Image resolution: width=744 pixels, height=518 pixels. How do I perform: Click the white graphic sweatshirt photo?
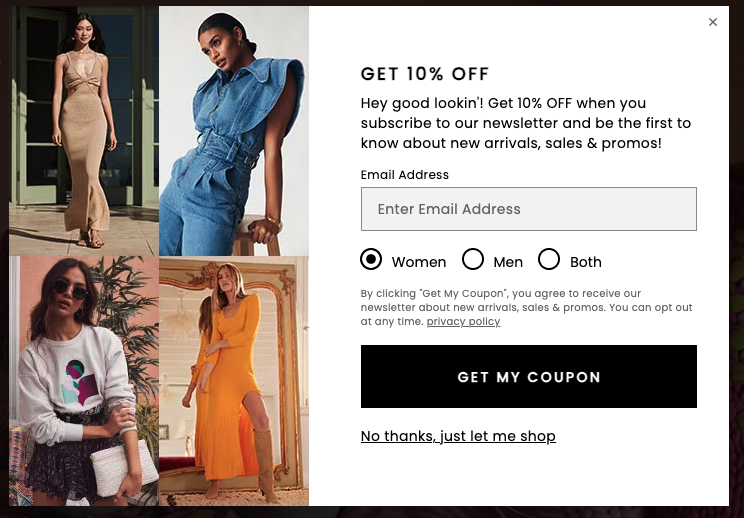tap(84, 381)
